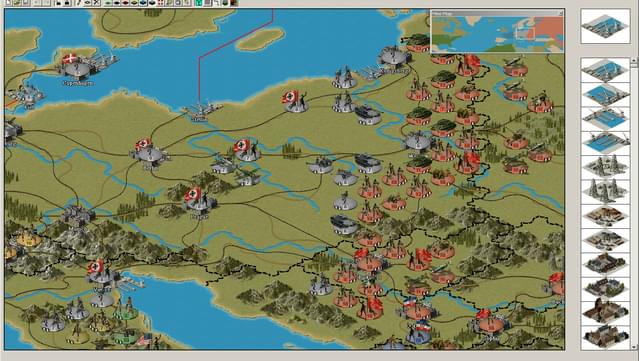Choose the first port tile in the palette list
639x361 pixels.
click(x=605, y=70)
